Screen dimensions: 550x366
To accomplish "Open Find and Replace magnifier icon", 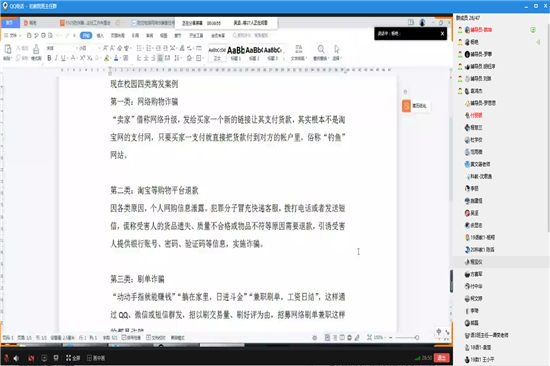I will point(321,52).
